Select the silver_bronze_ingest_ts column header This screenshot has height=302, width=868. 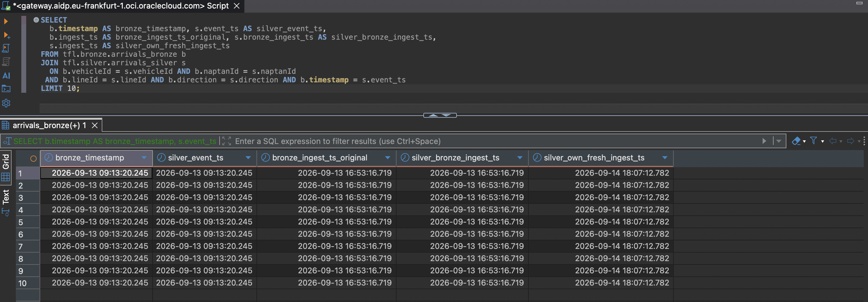(x=462, y=158)
